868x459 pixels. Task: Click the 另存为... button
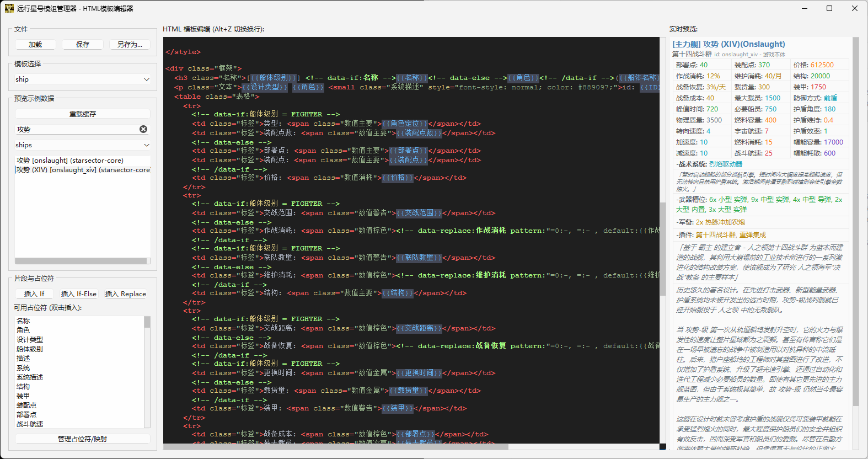130,45
